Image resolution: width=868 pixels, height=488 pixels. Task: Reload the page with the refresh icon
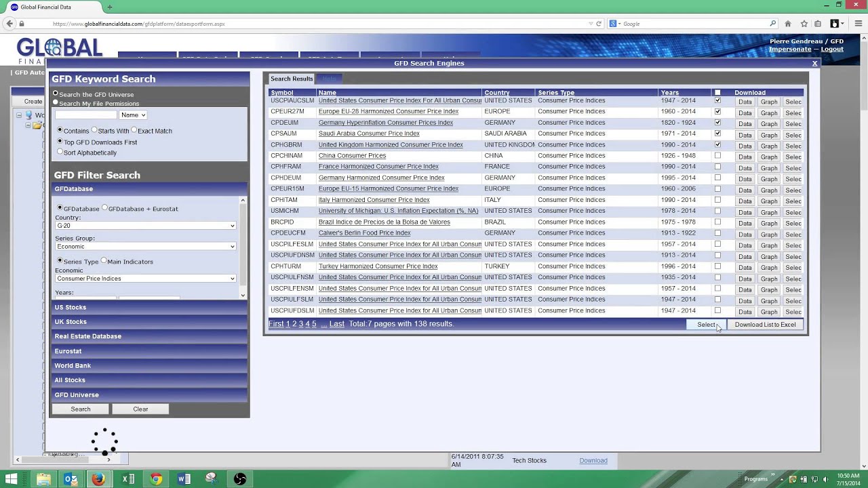(598, 24)
